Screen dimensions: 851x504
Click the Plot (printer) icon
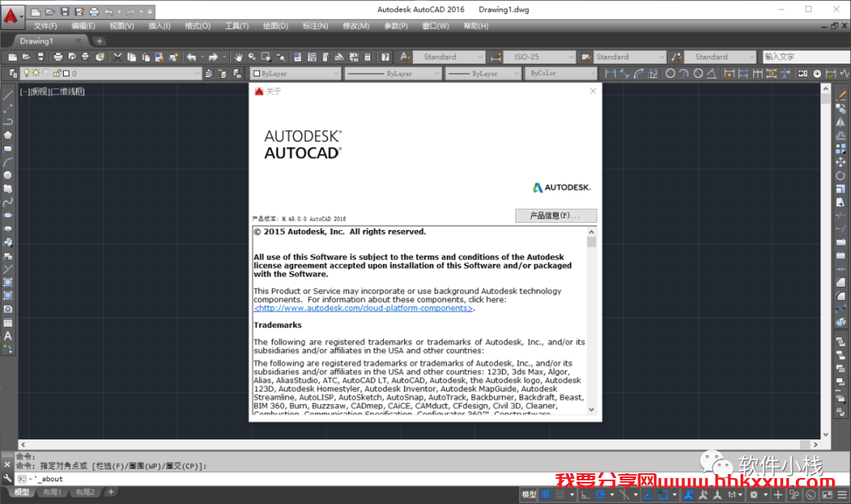click(x=58, y=57)
